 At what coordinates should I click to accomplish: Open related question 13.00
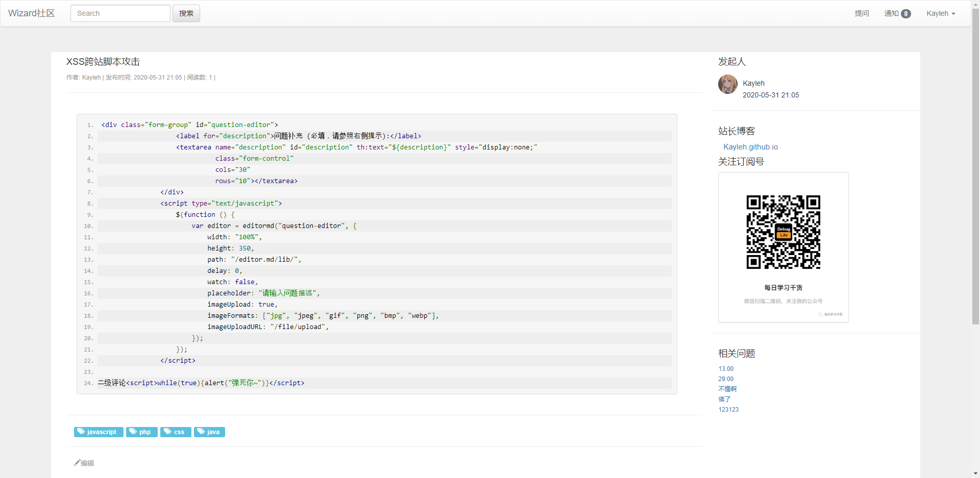click(726, 369)
